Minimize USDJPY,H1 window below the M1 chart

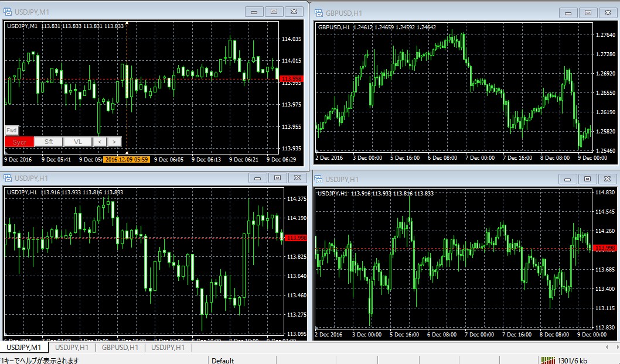[258, 178]
